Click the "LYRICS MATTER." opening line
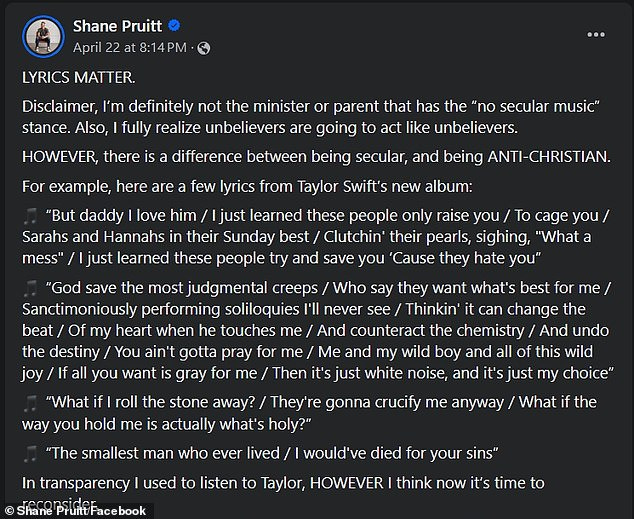Screen dimensions: 634x519 (78, 77)
